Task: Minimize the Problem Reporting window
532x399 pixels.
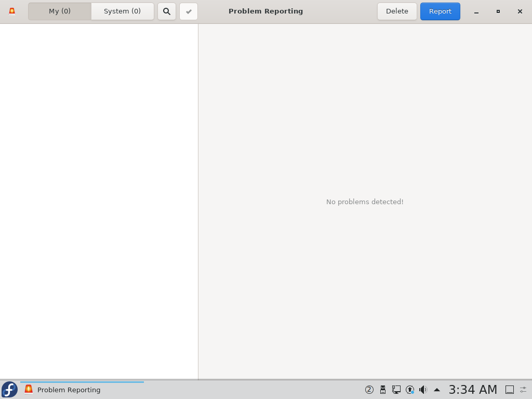Action: point(476,11)
